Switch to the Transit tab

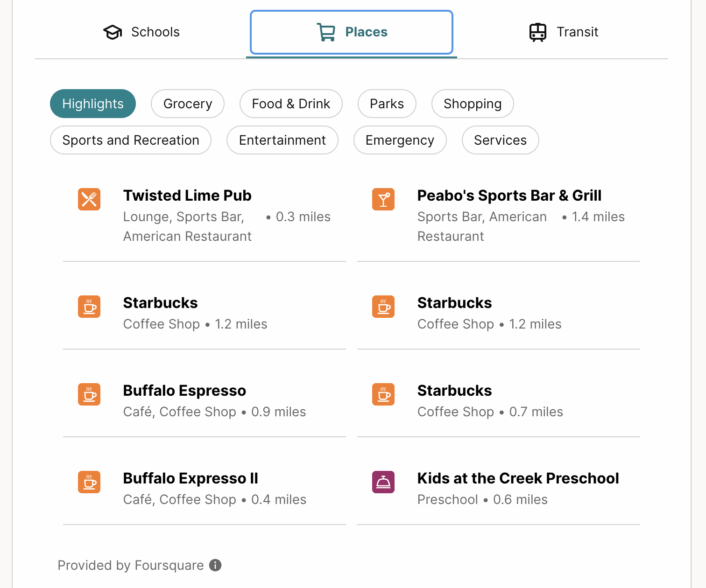coord(564,32)
